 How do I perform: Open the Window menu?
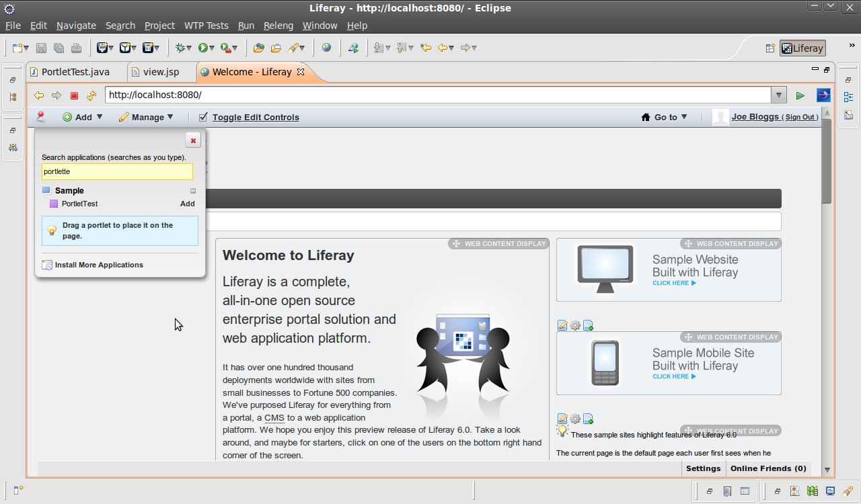320,26
